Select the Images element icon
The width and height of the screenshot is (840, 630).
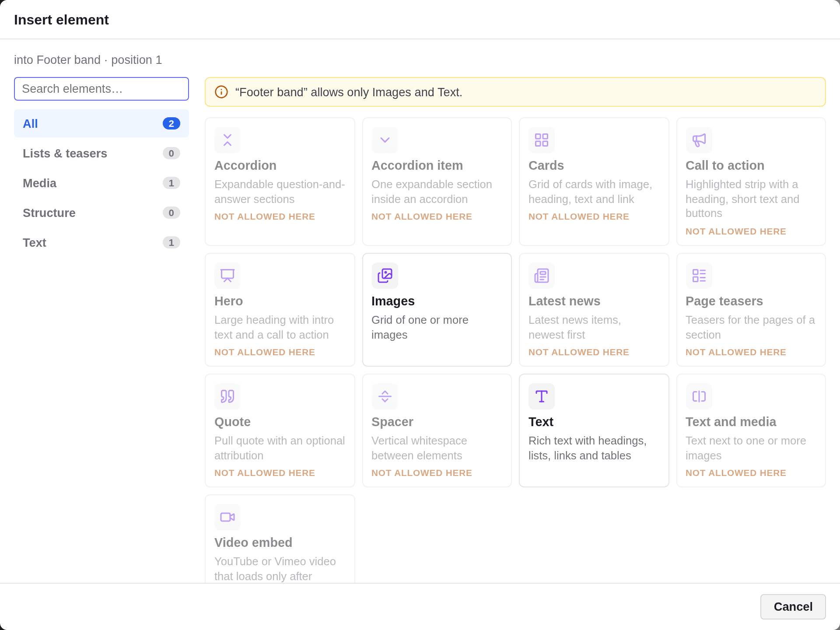click(x=385, y=276)
